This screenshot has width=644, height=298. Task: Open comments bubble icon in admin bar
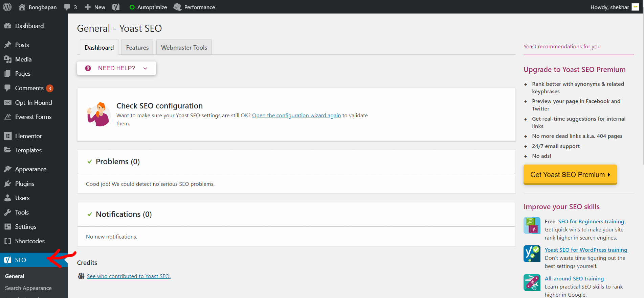[67, 7]
